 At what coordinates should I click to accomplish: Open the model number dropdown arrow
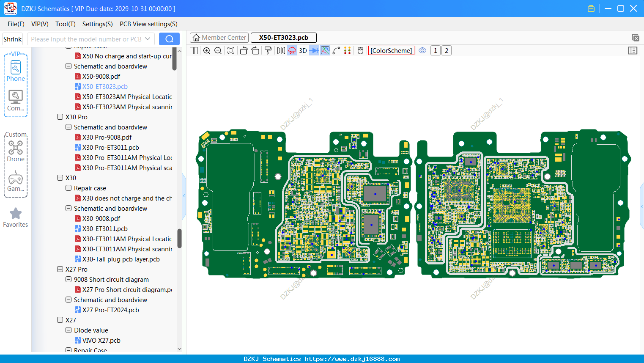(x=148, y=39)
